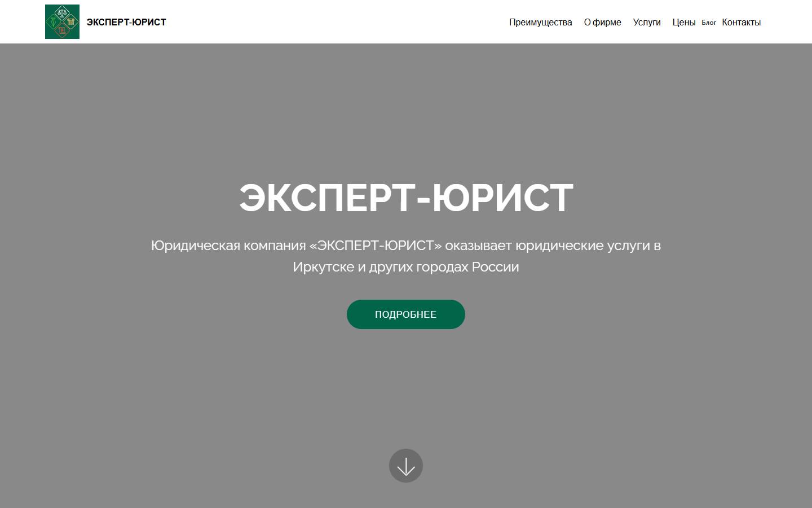The width and height of the screenshot is (812, 508).
Task: Open the Услуги navigation link
Action: [x=647, y=23]
